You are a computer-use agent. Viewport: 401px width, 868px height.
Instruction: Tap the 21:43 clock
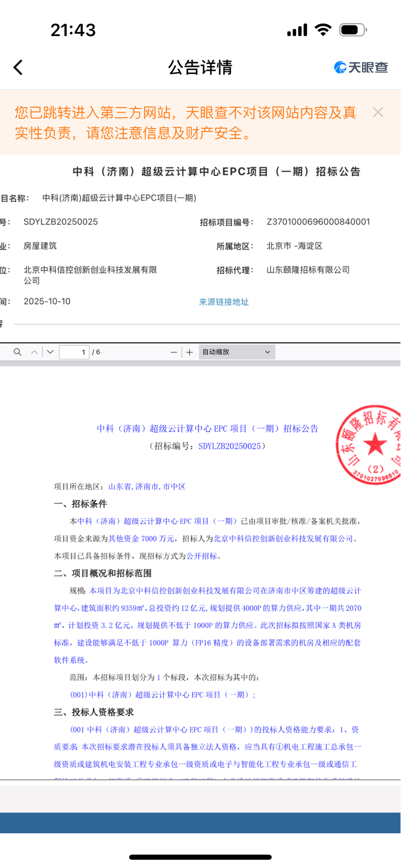coord(73,30)
